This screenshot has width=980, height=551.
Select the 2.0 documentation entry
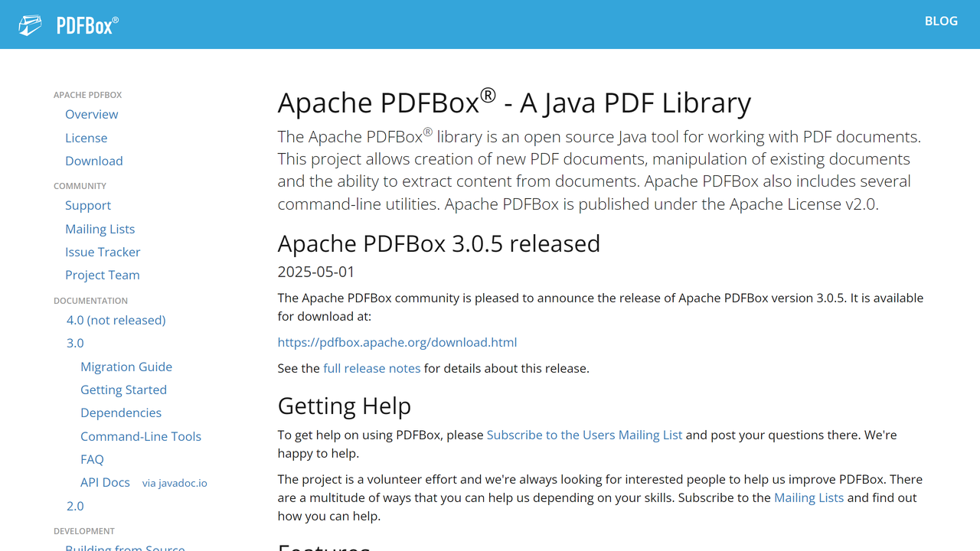75,506
